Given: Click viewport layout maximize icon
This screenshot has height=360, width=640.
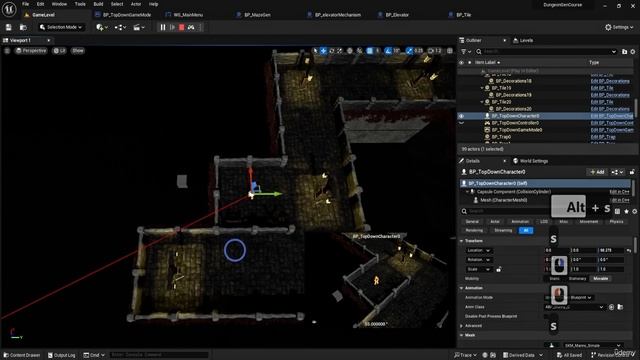Looking at the screenshot, I should click(x=450, y=51).
